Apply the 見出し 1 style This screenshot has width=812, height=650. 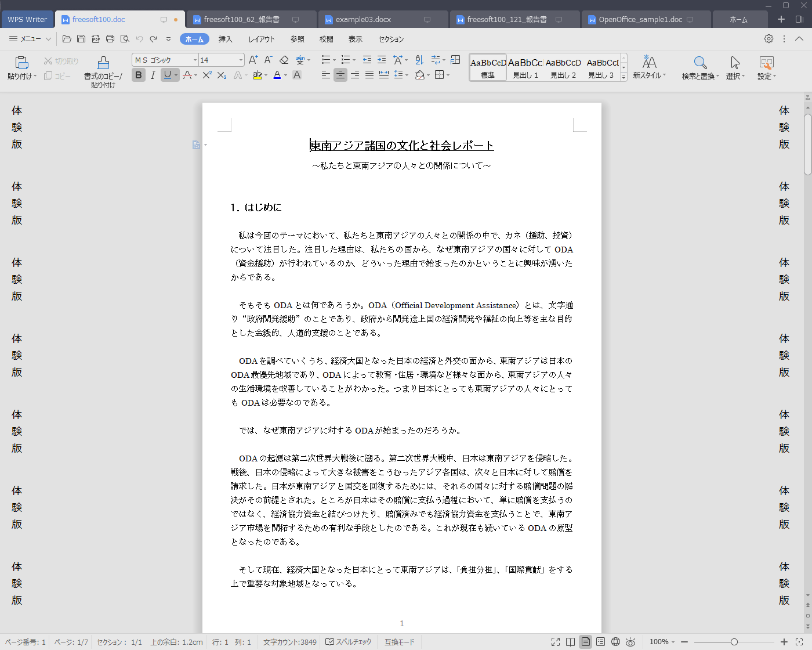525,68
